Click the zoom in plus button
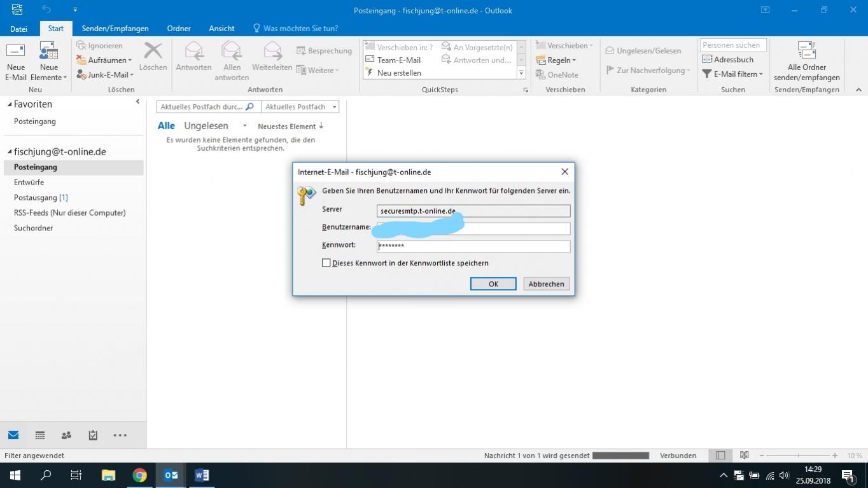 pos(835,456)
